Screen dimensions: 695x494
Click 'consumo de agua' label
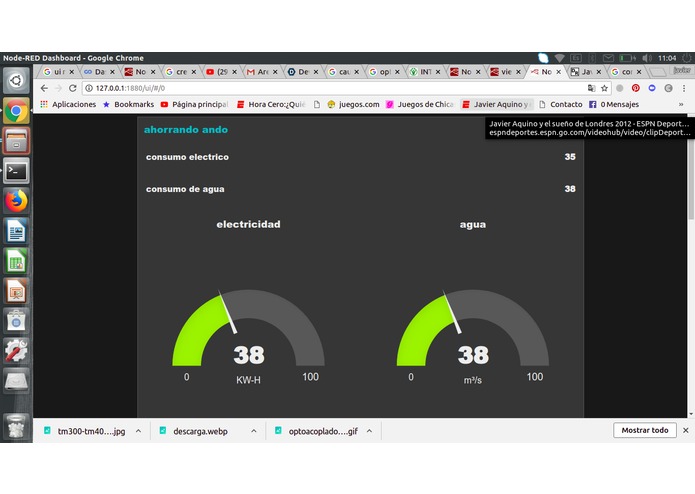coord(185,189)
